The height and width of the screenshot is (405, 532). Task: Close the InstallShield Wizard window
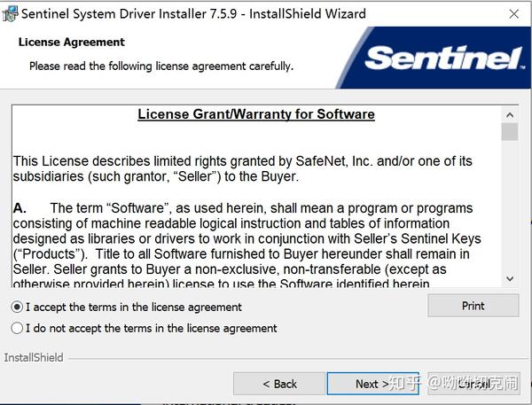pyautogui.click(x=513, y=14)
